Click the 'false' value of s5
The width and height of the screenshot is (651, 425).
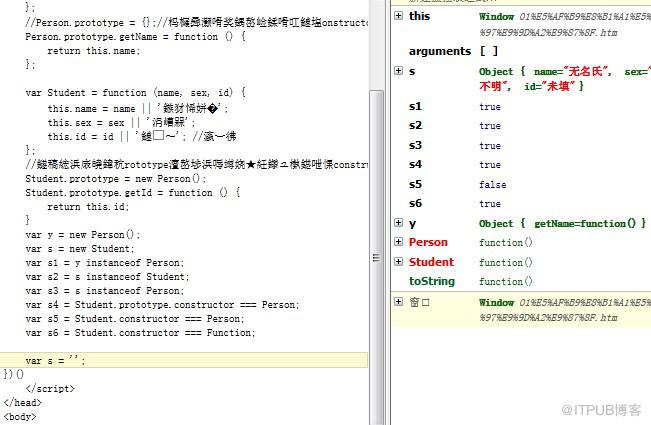[x=492, y=185]
